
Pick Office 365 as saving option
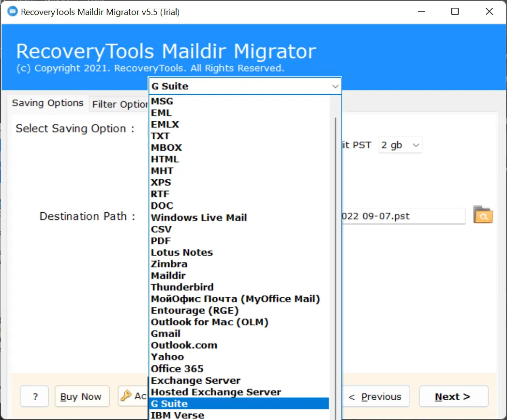tap(177, 369)
